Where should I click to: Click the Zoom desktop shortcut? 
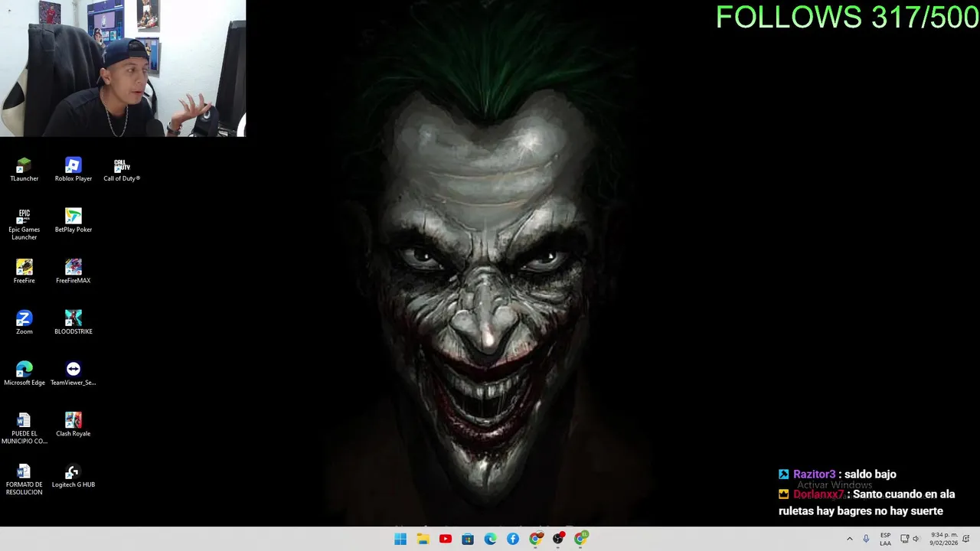tap(24, 323)
